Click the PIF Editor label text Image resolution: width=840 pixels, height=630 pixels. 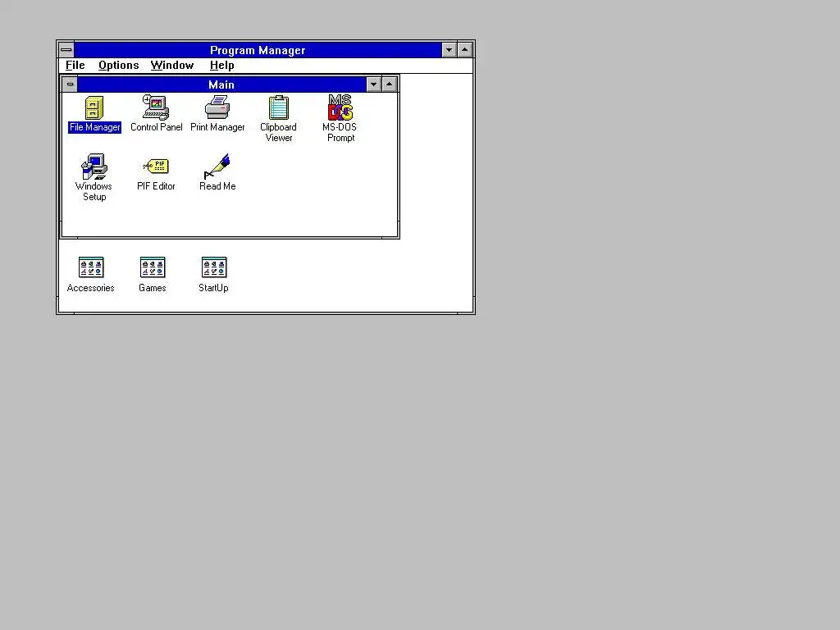click(x=156, y=186)
